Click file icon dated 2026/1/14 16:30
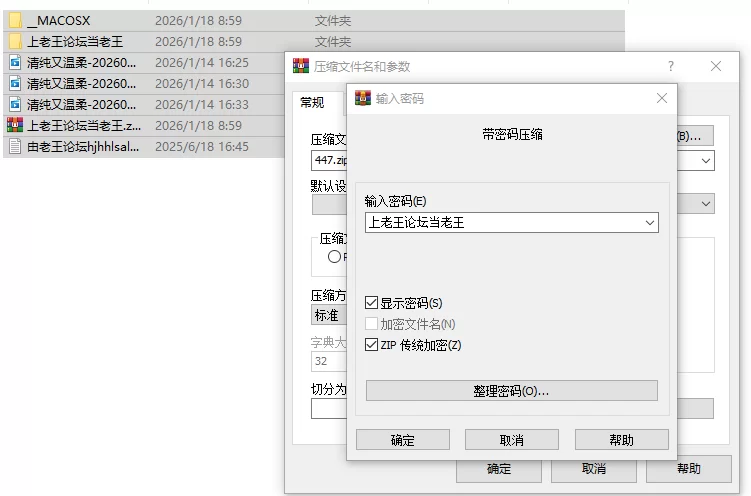 click(15, 84)
